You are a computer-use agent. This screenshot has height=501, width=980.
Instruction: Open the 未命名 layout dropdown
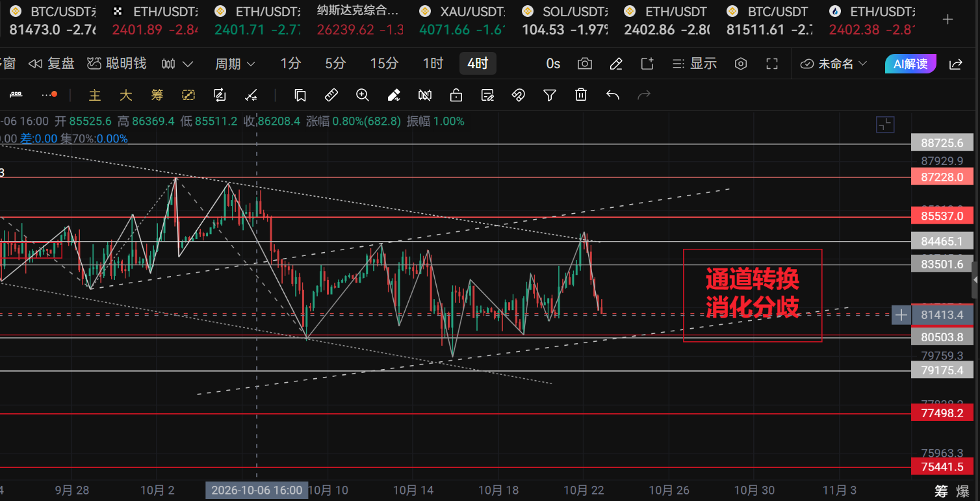coord(834,64)
